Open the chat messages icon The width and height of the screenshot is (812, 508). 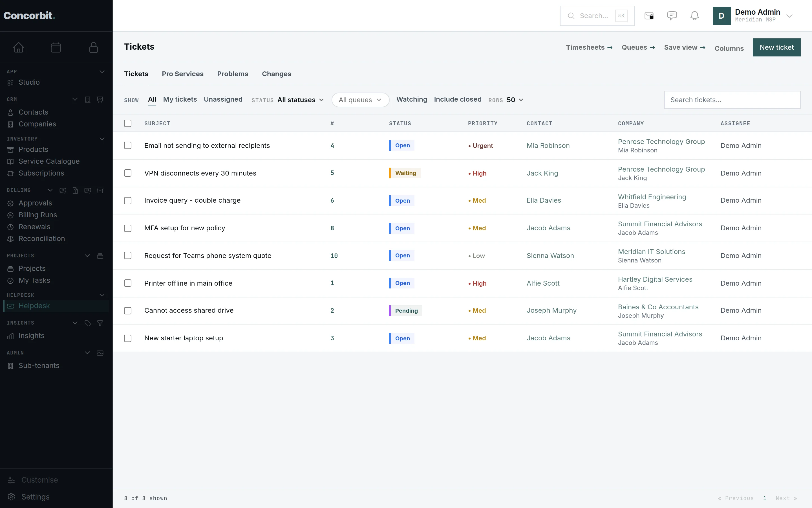[672, 16]
